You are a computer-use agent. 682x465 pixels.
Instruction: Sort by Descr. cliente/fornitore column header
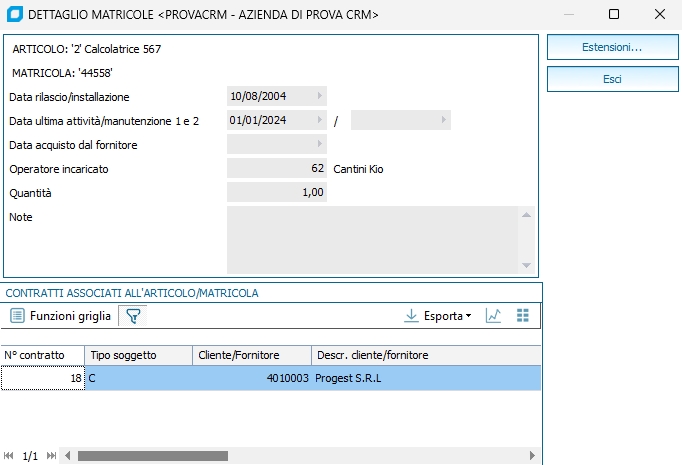(x=426, y=355)
